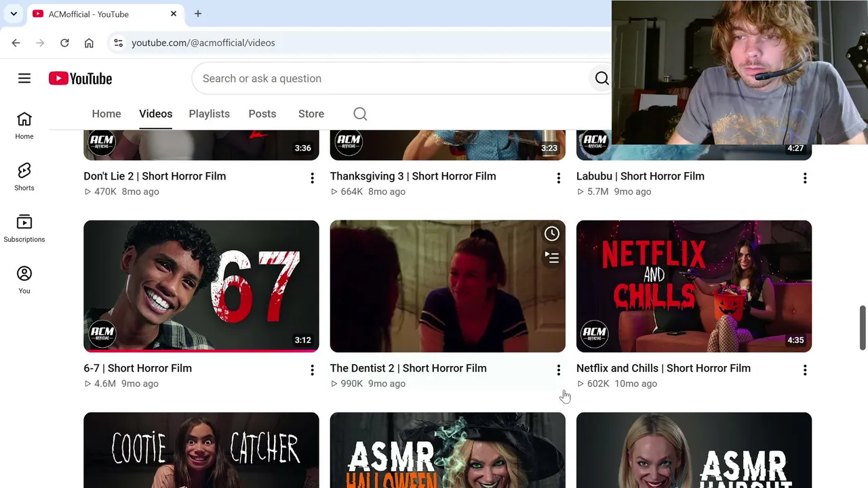868x488 pixels.
Task: Click the page vertical scrollbar thumb
Action: click(x=863, y=327)
